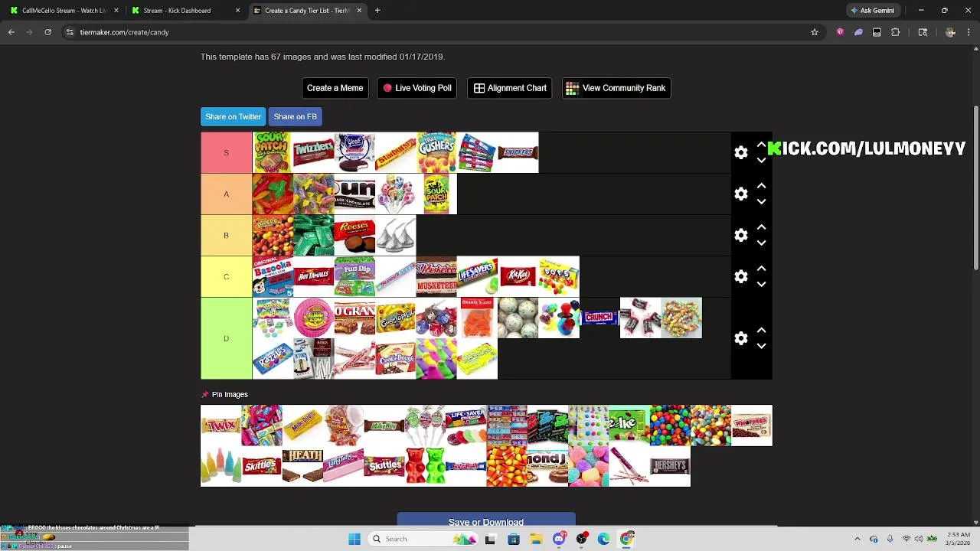
Task: Share tier list on Twitter
Action: (233, 116)
